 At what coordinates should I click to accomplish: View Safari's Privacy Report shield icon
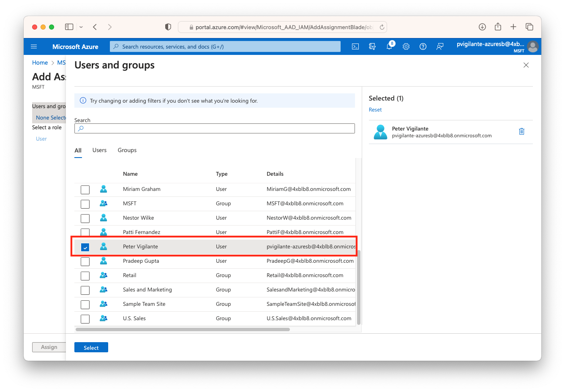(168, 26)
